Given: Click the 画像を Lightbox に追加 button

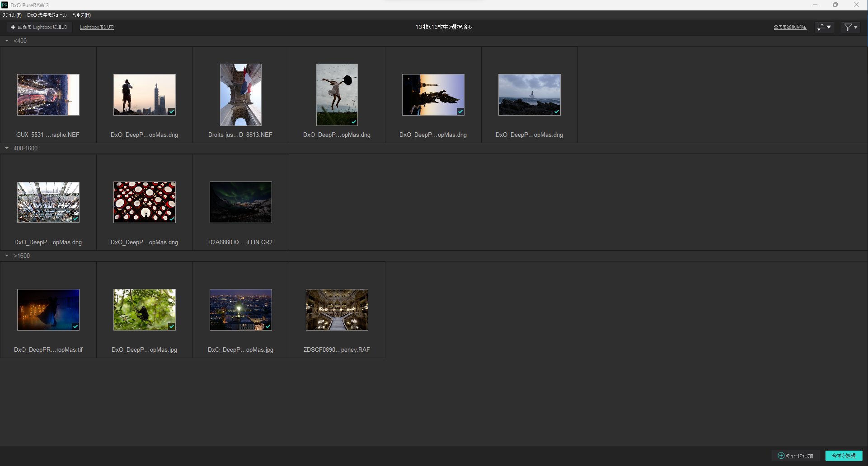Looking at the screenshot, I should 39,27.
